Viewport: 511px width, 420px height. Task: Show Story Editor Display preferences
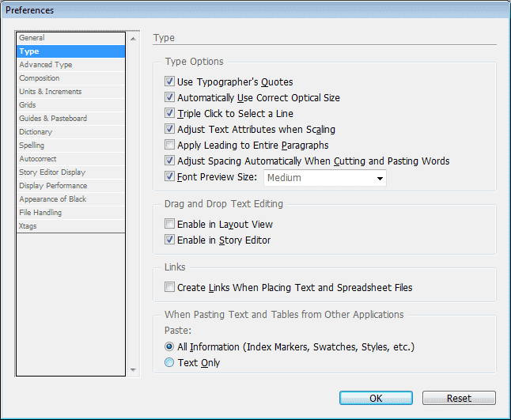point(70,172)
